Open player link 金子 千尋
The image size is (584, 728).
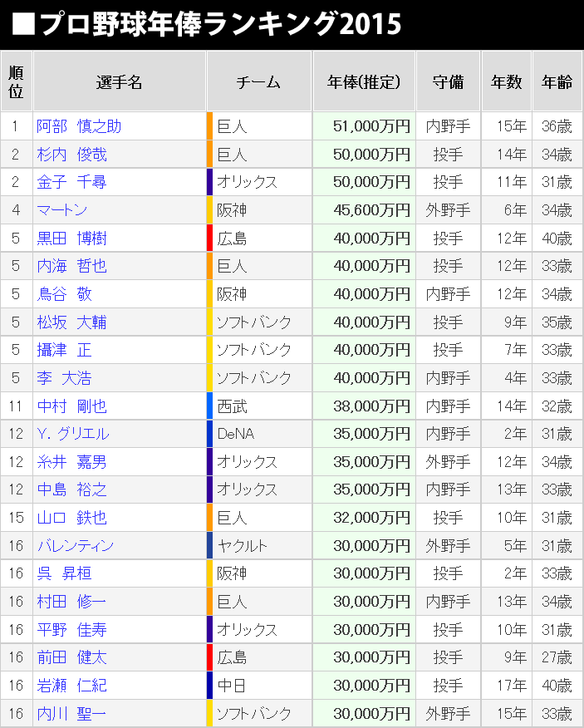[x=72, y=182]
